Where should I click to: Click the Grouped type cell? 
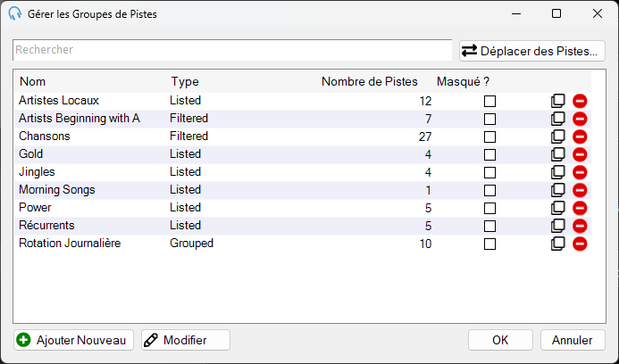coord(191,244)
